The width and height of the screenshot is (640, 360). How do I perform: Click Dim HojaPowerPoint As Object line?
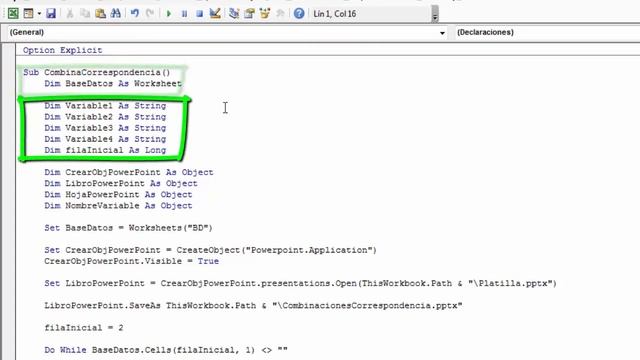click(118, 194)
